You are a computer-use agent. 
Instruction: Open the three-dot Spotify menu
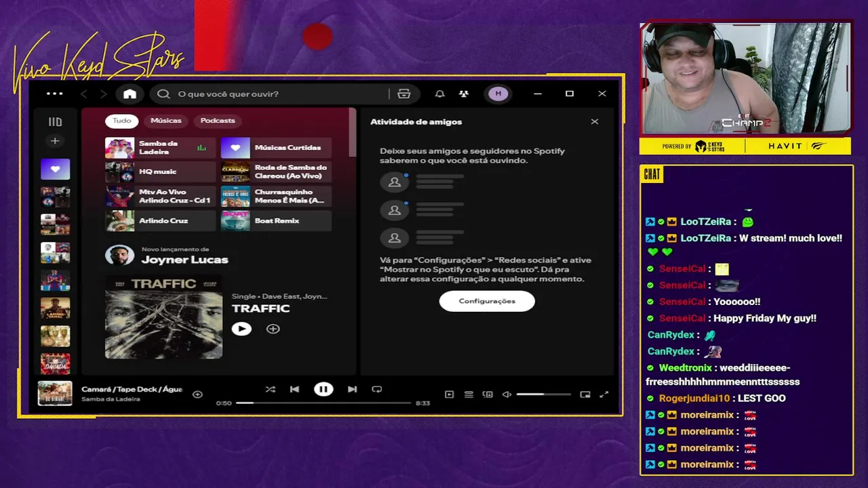(x=54, y=94)
